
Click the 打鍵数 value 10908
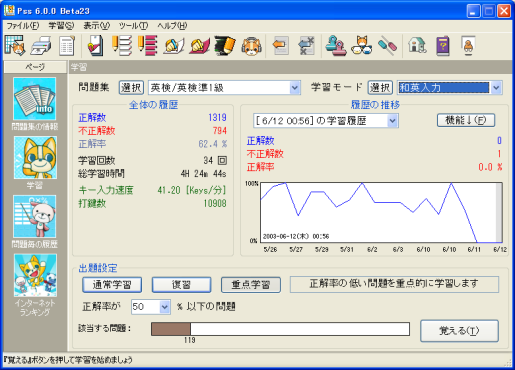click(215, 203)
